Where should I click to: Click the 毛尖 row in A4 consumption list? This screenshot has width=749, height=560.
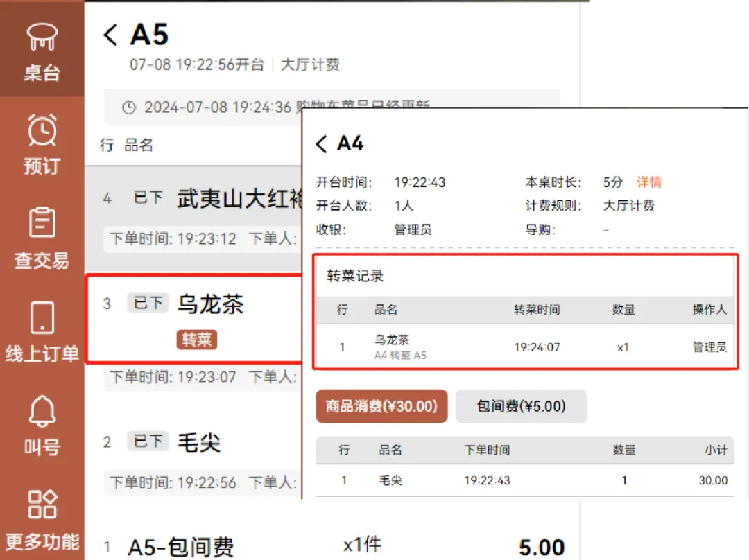pos(524,480)
